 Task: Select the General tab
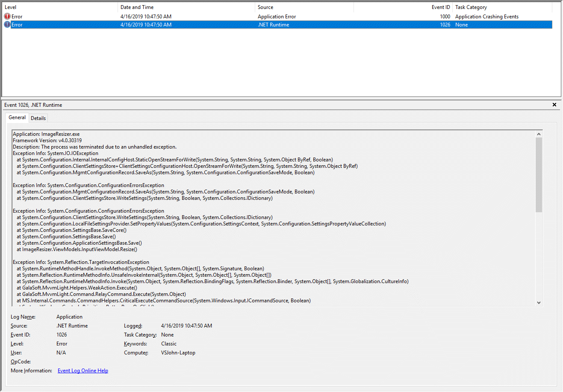(x=17, y=117)
